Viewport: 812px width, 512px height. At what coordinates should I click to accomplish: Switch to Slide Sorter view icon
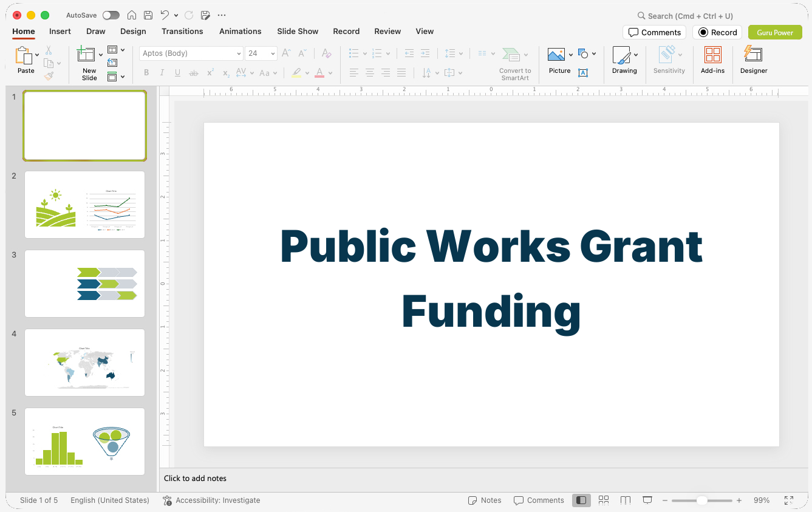[604, 500]
